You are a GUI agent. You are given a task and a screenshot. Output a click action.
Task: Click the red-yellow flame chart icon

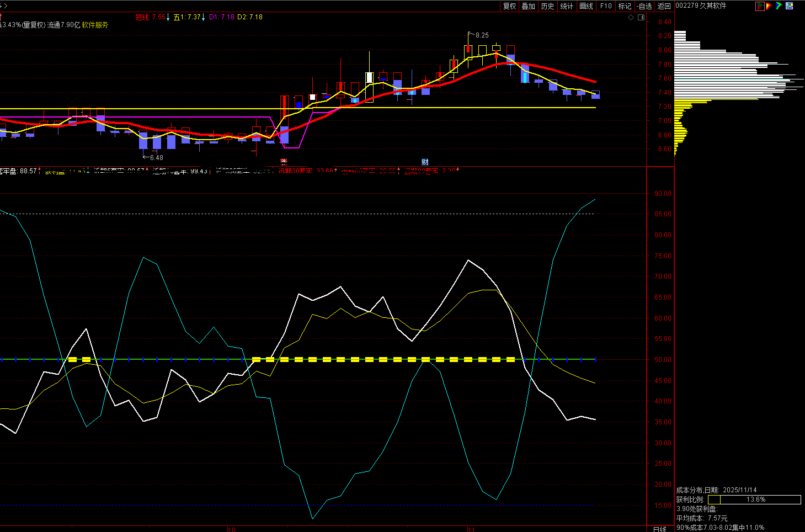[x=769, y=6]
